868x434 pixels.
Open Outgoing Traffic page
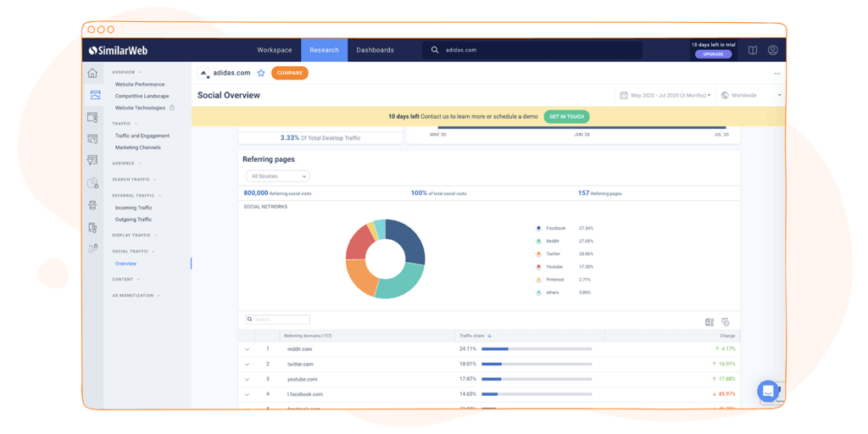[133, 220]
